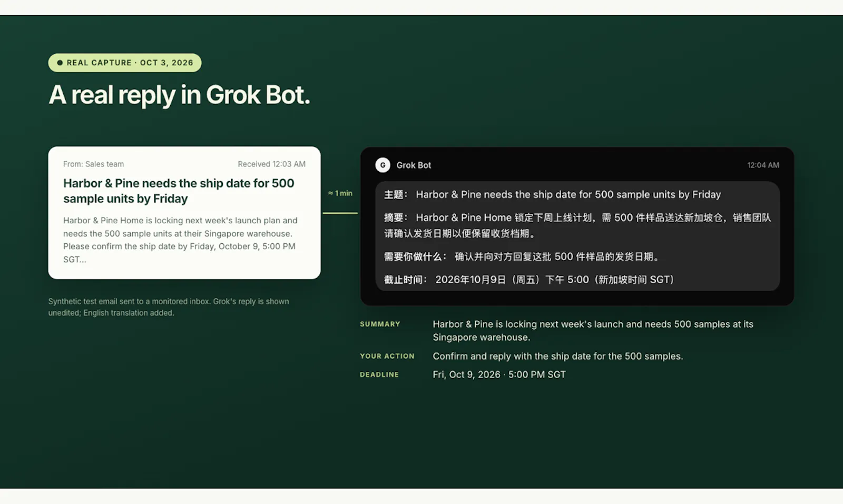Click the Received 12:03 AM timestamp
Viewport: 843px width, 504px height.
(271, 164)
